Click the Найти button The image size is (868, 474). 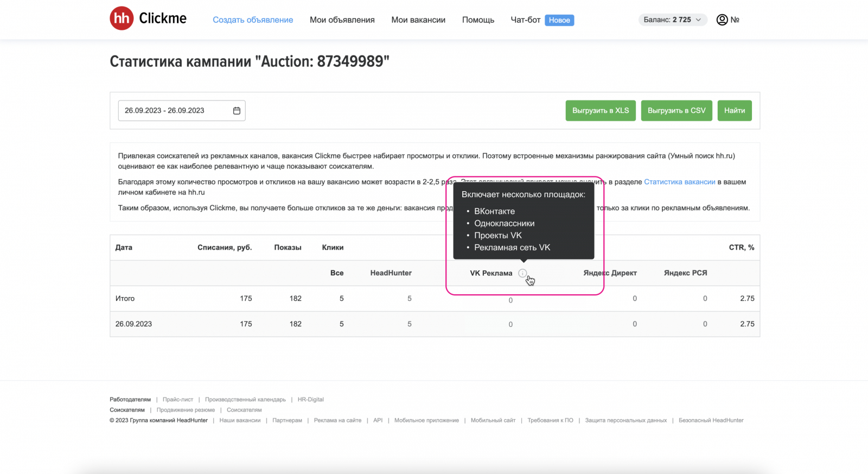(x=734, y=111)
